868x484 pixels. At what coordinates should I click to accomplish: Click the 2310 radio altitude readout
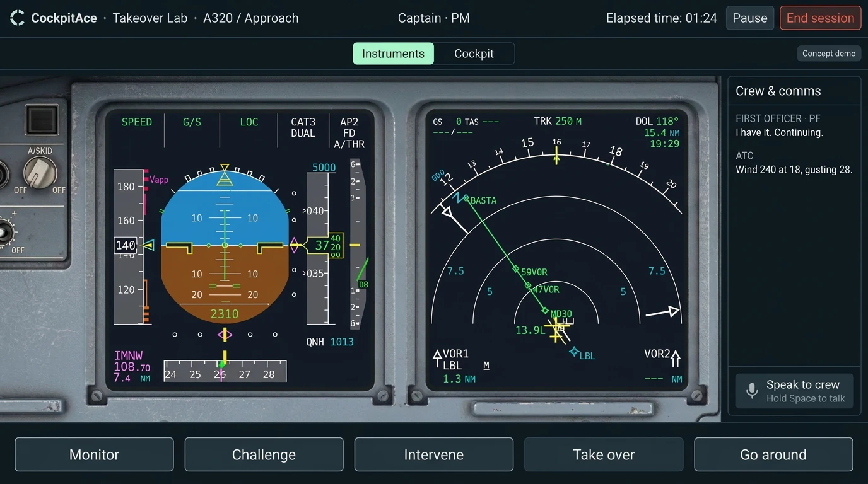225,314
